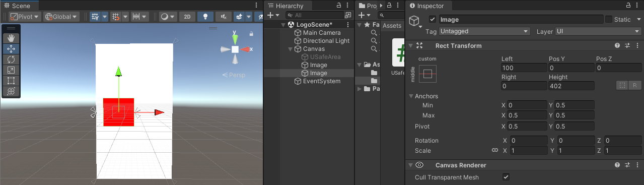The height and width of the screenshot is (185, 644).
Task: Open Rect Transform options menu dots
Action: point(638,46)
